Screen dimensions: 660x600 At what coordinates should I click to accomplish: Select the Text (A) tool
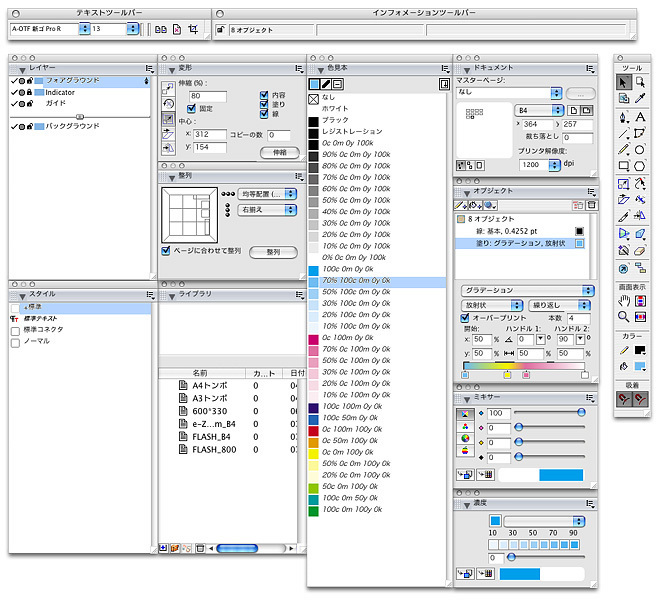coord(640,117)
